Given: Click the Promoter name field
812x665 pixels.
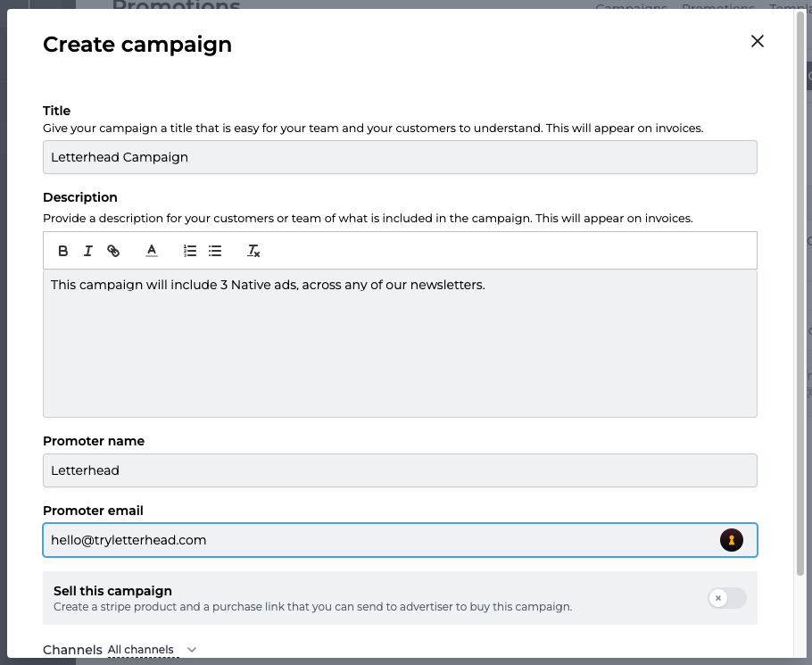Looking at the screenshot, I should pos(400,470).
